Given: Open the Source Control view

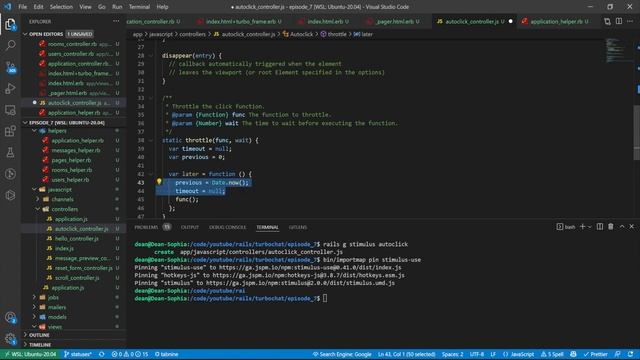Looking at the screenshot, I should [x=10, y=67].
